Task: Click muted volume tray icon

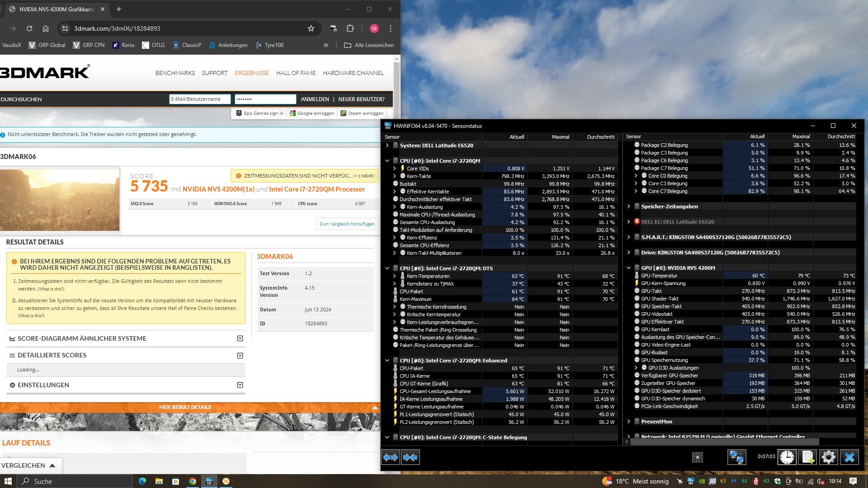Action: click(821, 481)
